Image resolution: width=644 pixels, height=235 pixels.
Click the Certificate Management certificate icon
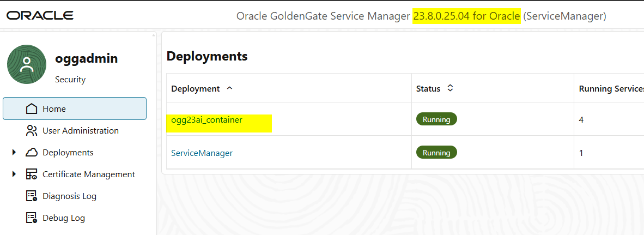32,174
